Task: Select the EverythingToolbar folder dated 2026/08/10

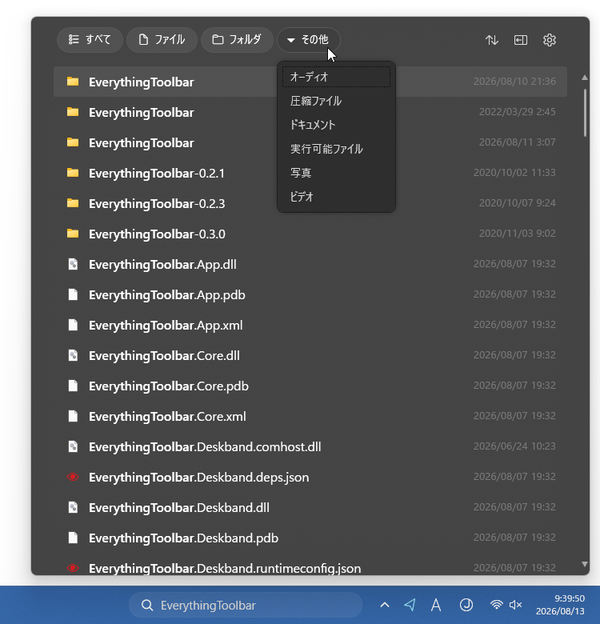Action: tap(310, 82)
